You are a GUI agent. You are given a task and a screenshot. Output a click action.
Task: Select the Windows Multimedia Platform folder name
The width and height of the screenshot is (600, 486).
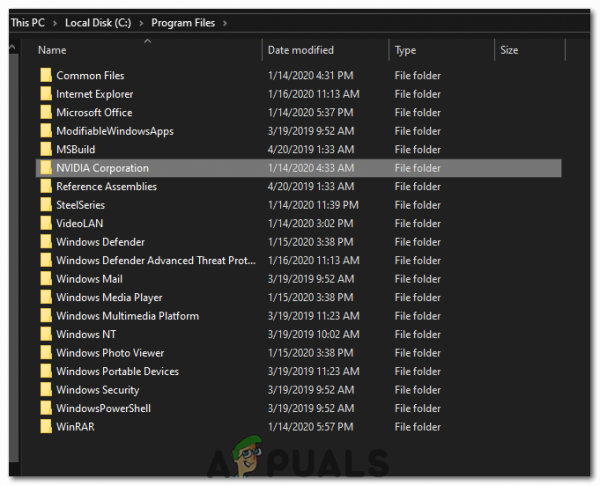coord(127,316)
